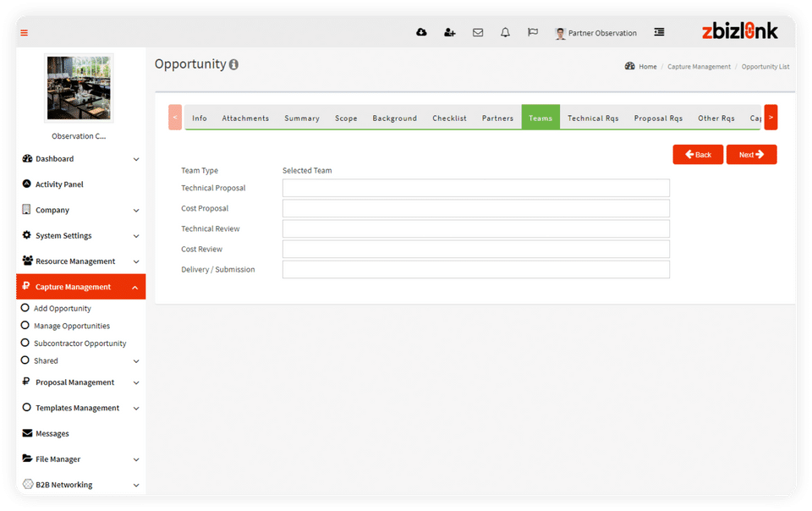The width and height of the screenshot is (812, 511).
Task: Click the zbizlink logo
Action: coord(739,31)
